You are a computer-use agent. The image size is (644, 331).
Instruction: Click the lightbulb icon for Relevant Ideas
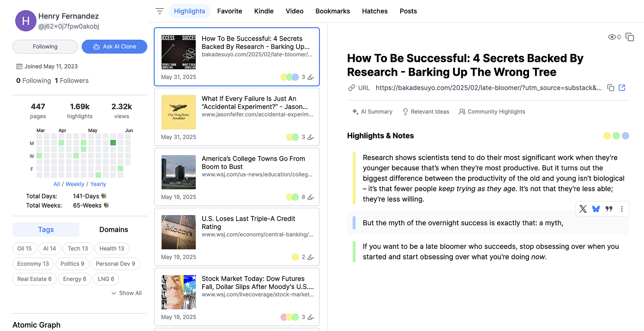pyautogui.click(x=406, y=112)
